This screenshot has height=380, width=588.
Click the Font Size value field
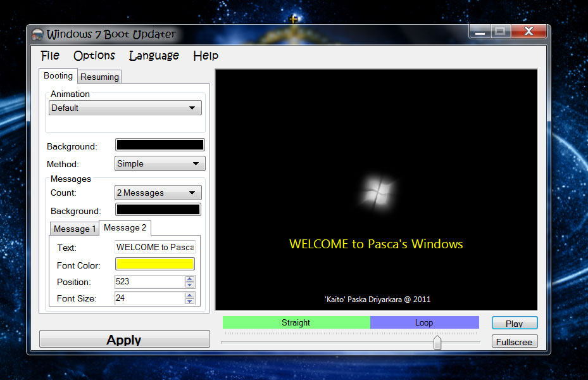pyautogui.click(x=149, y=298)
